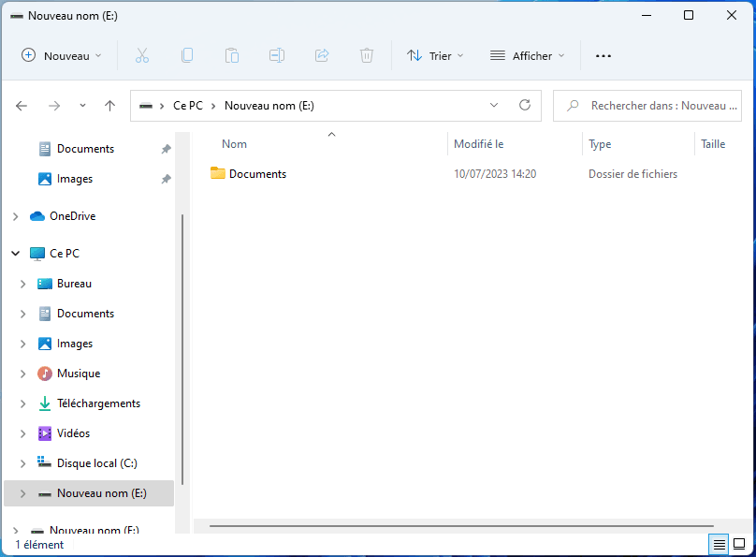Click Dossier de fichiers type cell
Screen dimensions: 756x557
click(x=632, y=174)
